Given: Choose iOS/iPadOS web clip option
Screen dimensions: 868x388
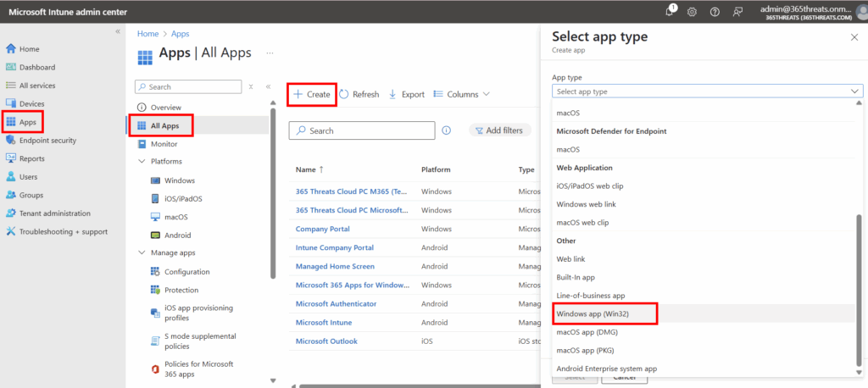Looking at the screenshot, I should point(704,186).
